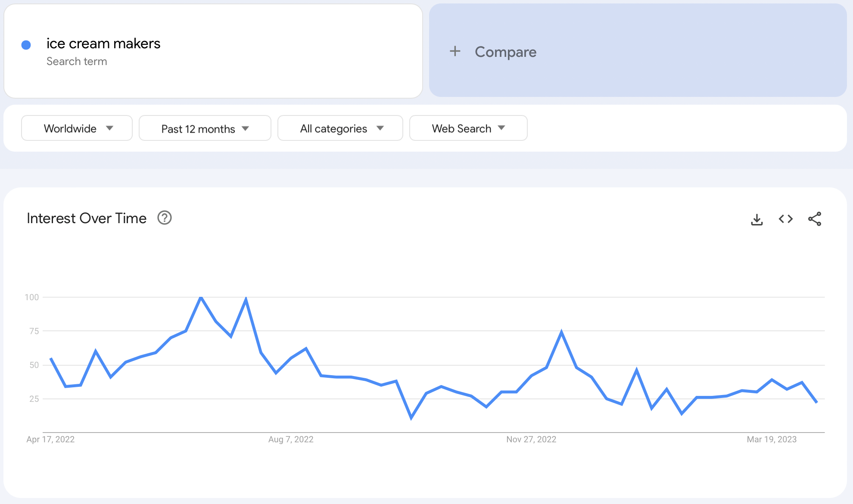The width and height of the screenshot is (853, 504).
Task: Open the Web Search type dropdown
Action: point(468,128)
